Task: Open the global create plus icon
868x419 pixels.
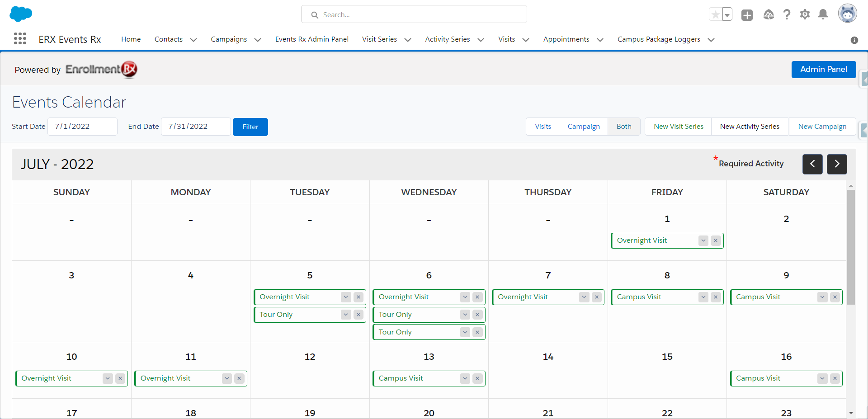Action: coord(747,15)
